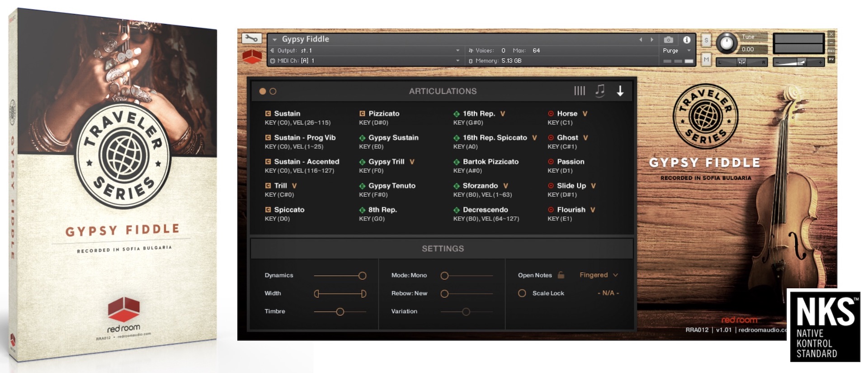This screenshot has height=373, width=868.
Task: Select the Gypsy Sustain articulation
Action: (393, 138)
